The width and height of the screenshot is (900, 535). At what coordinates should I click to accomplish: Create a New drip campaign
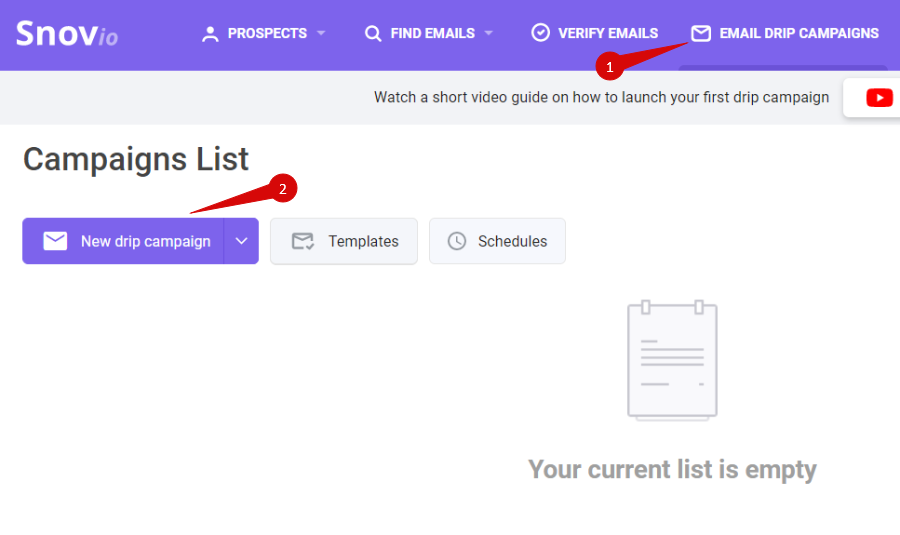123,241
